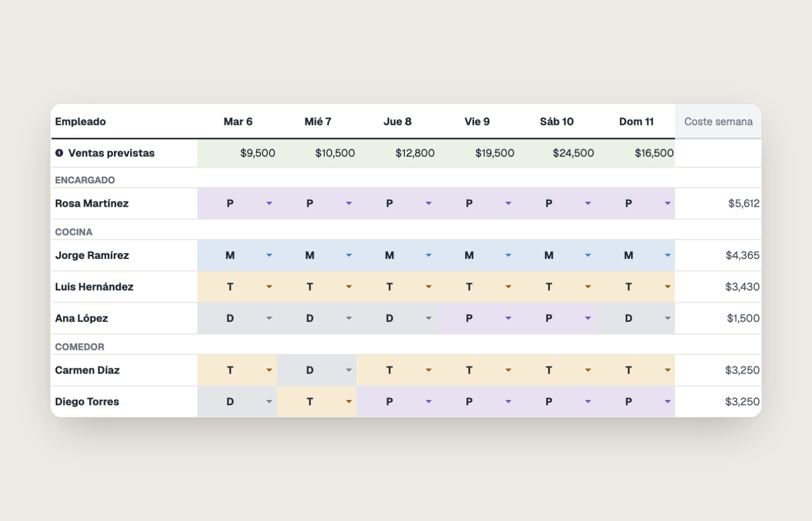Viewport: 812px width, 521px height.
Task: Click the COMEDOR section label
Action: pyautogui.click(x=80, y=346)
